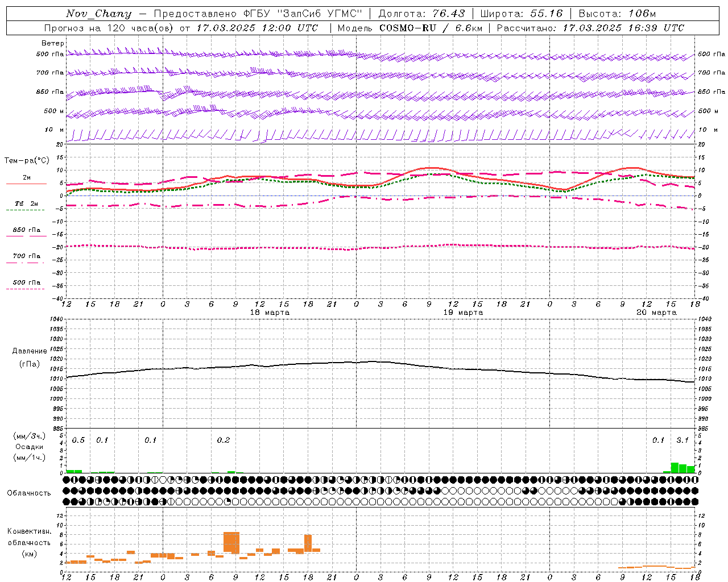
Task: Click the '0.2' precipitation amount value
Action: point(224,440)
